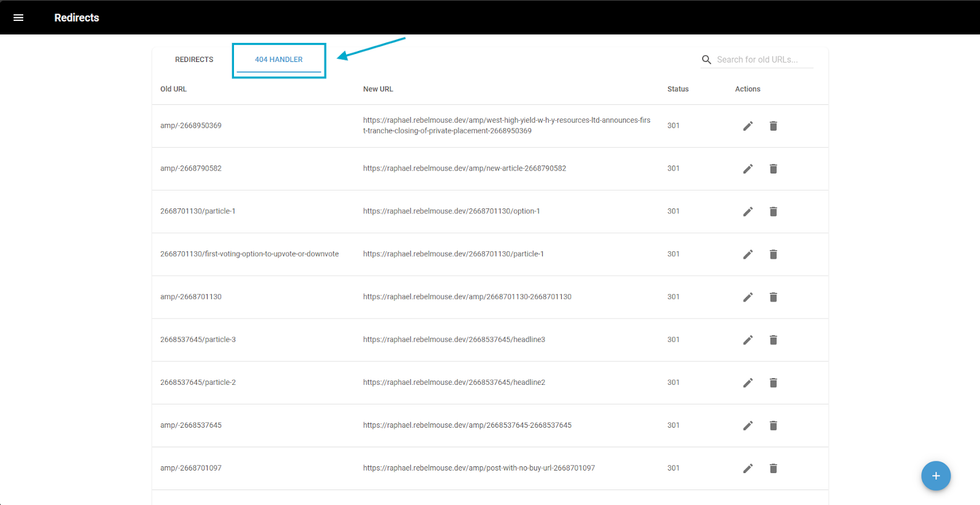The width and height of the screenshot is (980, 505).
Task: Delete the amp/-2668790582 redirect row
Action: click(773, 169)
